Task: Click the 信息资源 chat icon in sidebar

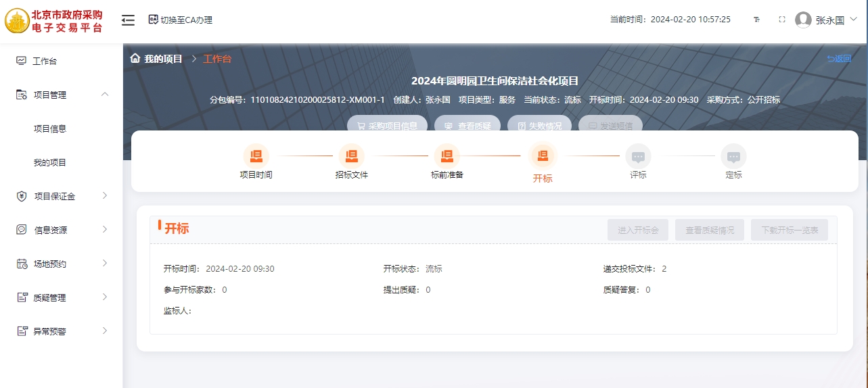Action: coord(21,230)
